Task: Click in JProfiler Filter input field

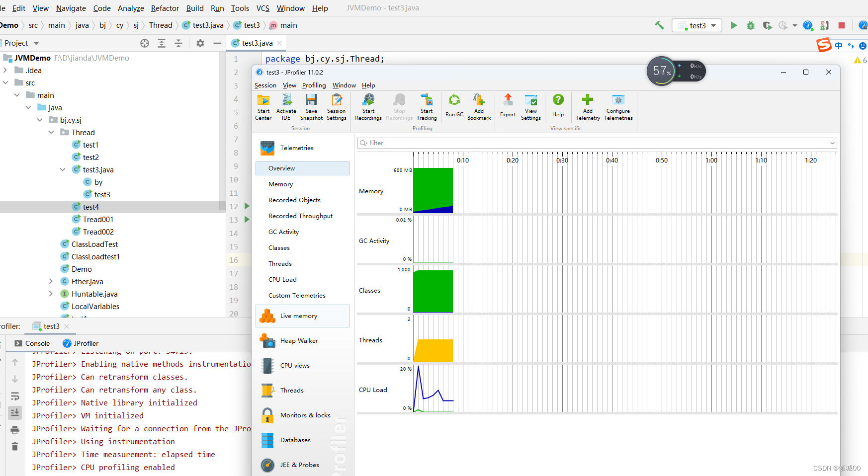Action: point(597,143)
